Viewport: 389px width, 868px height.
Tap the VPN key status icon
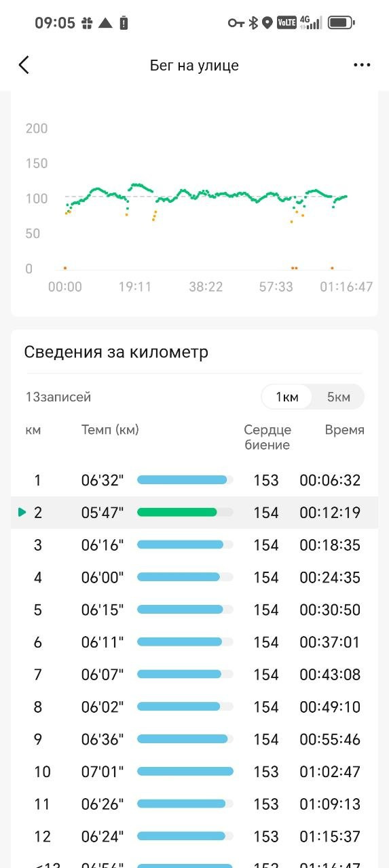pyautogui.click(x=236, y=23)
